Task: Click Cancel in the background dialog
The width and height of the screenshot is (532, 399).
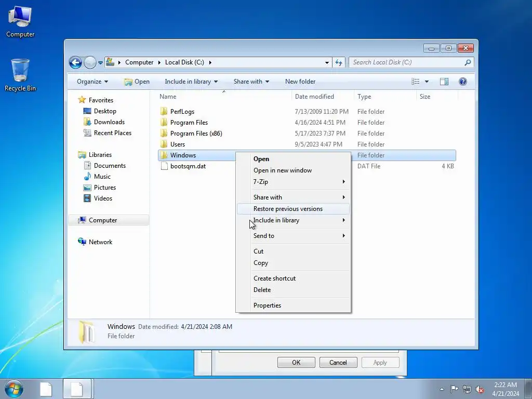Action: [x=338, y=362]
